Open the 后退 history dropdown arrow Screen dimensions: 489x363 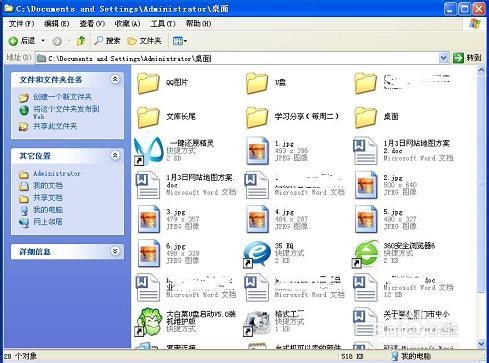pos(43,41)
